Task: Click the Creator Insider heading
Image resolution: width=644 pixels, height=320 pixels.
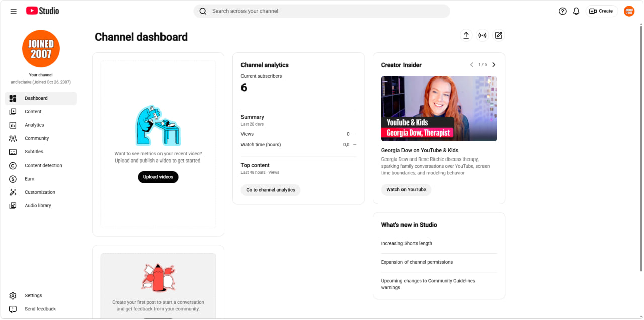Action: [401, 65]
